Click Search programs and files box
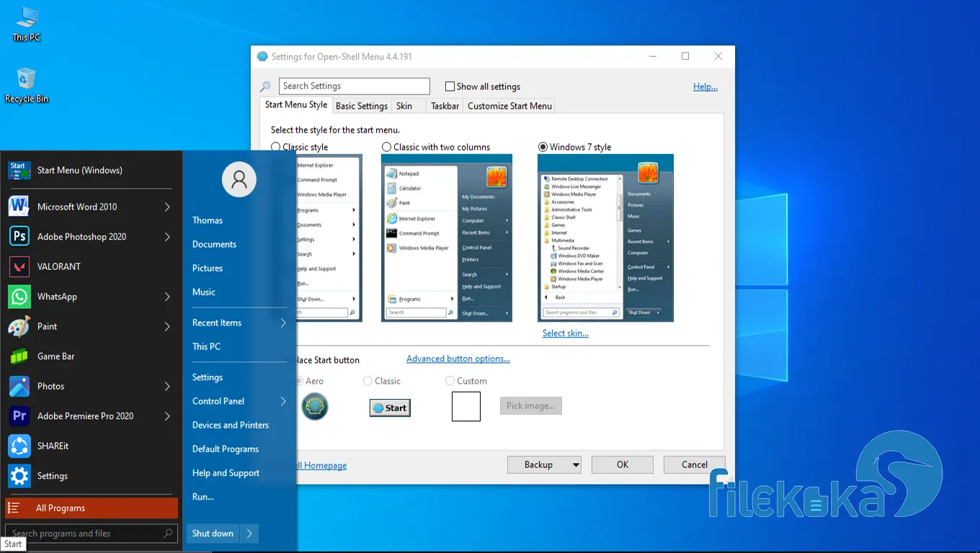The width and height of the screenshot is (980, 553). (x=92, y=534)
